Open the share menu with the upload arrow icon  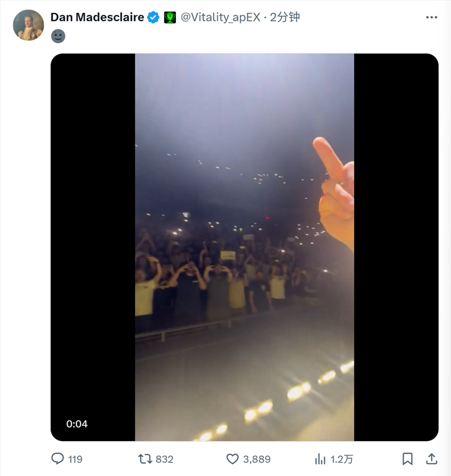click(431, 459)
